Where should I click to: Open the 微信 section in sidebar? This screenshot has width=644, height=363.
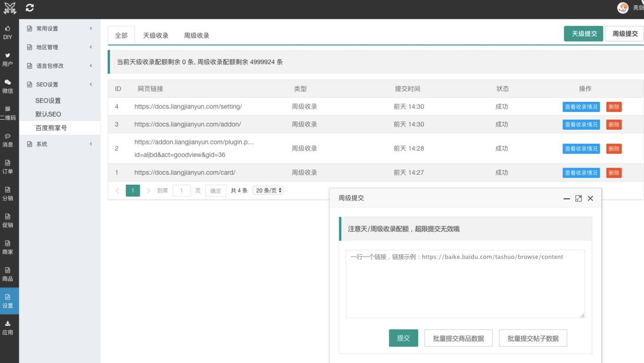pyautogui.click(x=8, y=86)
